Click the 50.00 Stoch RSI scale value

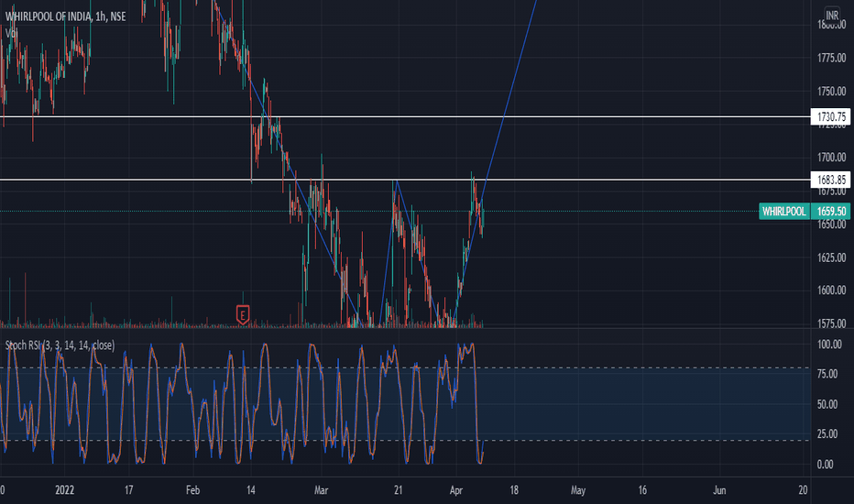click(x=827, y=404)
